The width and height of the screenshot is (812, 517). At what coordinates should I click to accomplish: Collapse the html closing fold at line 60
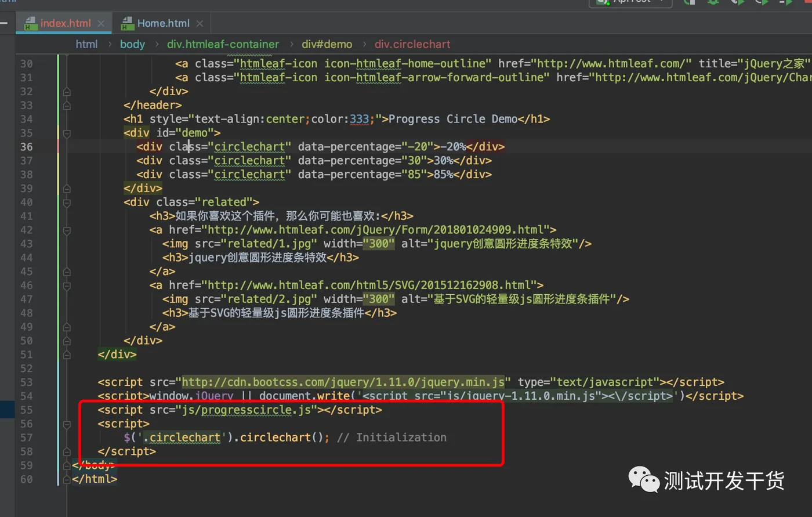point(67,480)
